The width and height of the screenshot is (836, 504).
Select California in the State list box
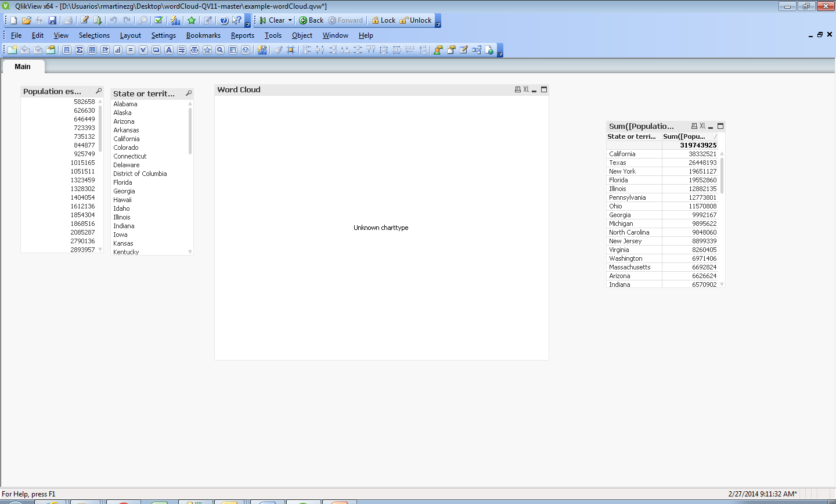click(127, 139)
